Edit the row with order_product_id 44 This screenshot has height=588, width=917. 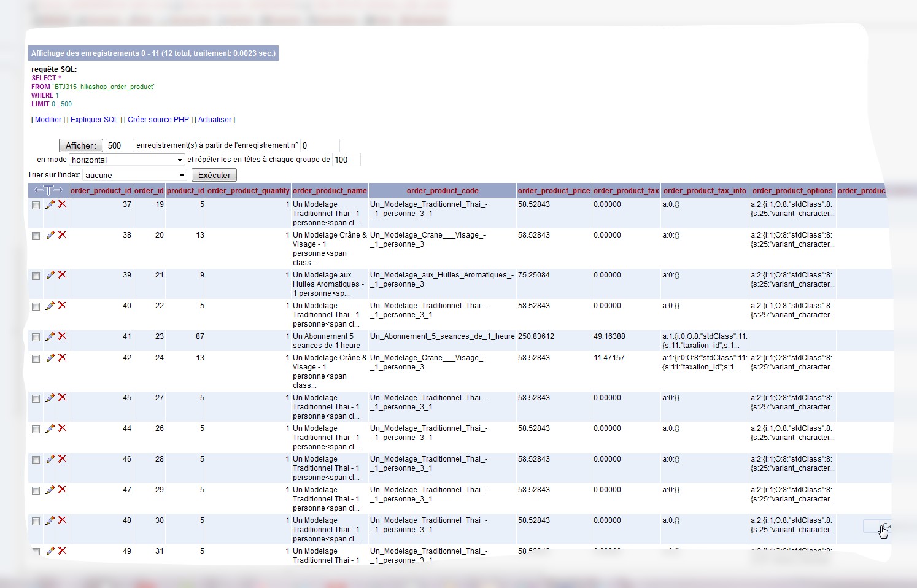point(50,428)
